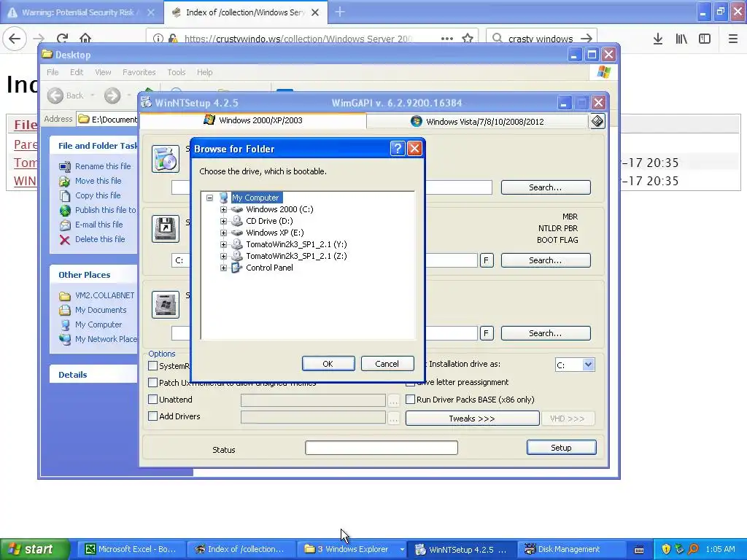This screenshot has height=560, width=747.
Task: Expand Windows XP (E:) tree node
Action: click(x=223, y=233)
